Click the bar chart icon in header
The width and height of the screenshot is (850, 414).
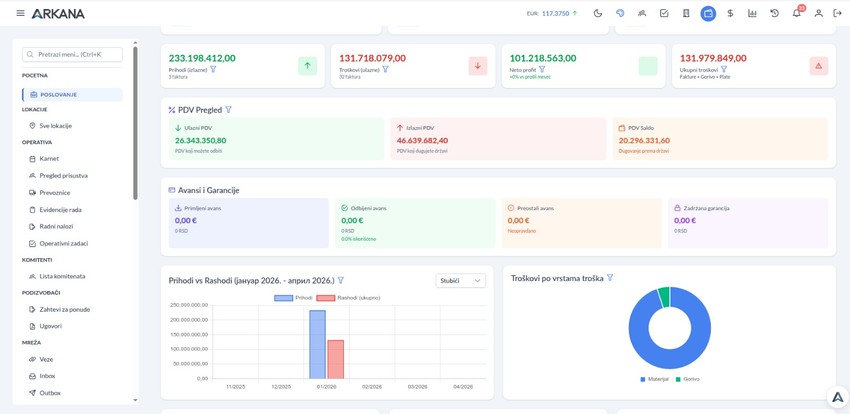[x=752, y=13]
